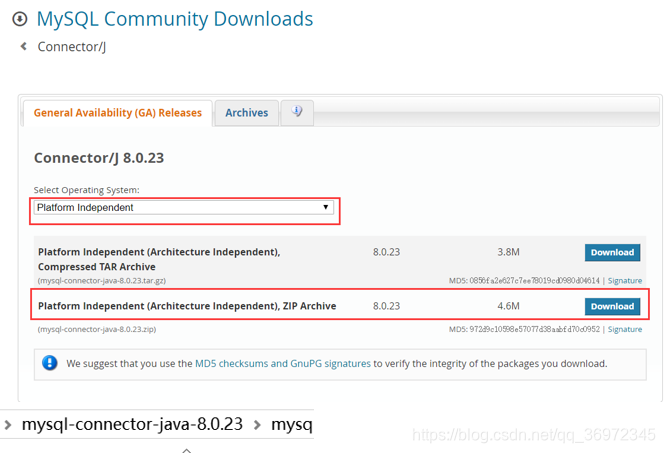Click the Select Operating System label
Viewport: 665px width, 453px height.
(x=87, y=190)
